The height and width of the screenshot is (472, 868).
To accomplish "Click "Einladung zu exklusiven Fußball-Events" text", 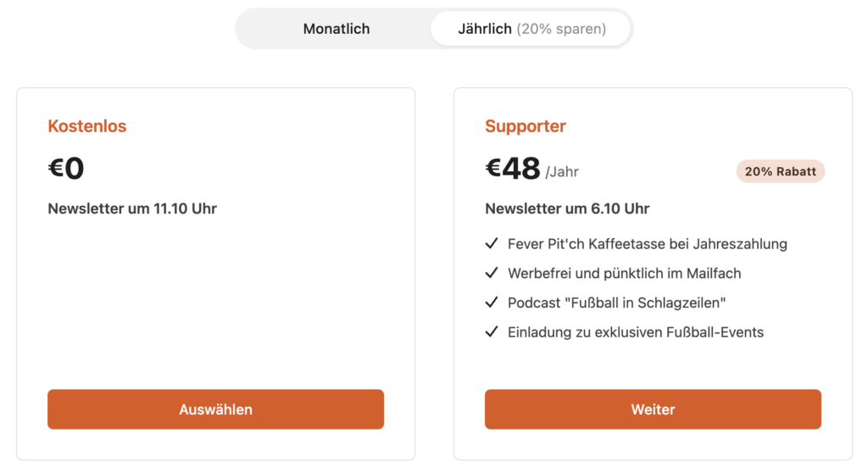I will (636, 332).
